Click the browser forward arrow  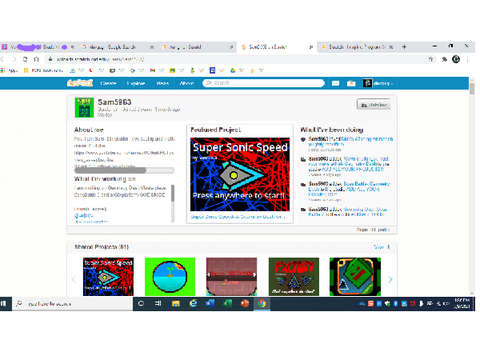point(14,59)
